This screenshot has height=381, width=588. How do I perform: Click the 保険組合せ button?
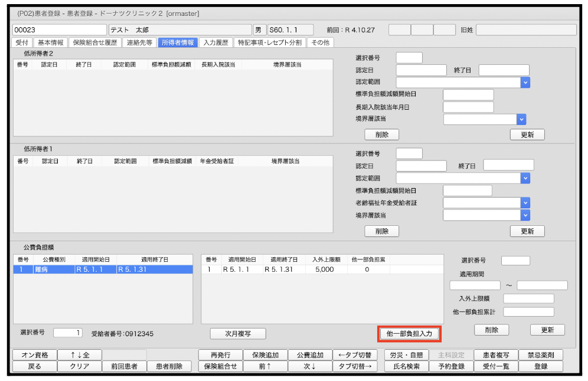[221, 366]
